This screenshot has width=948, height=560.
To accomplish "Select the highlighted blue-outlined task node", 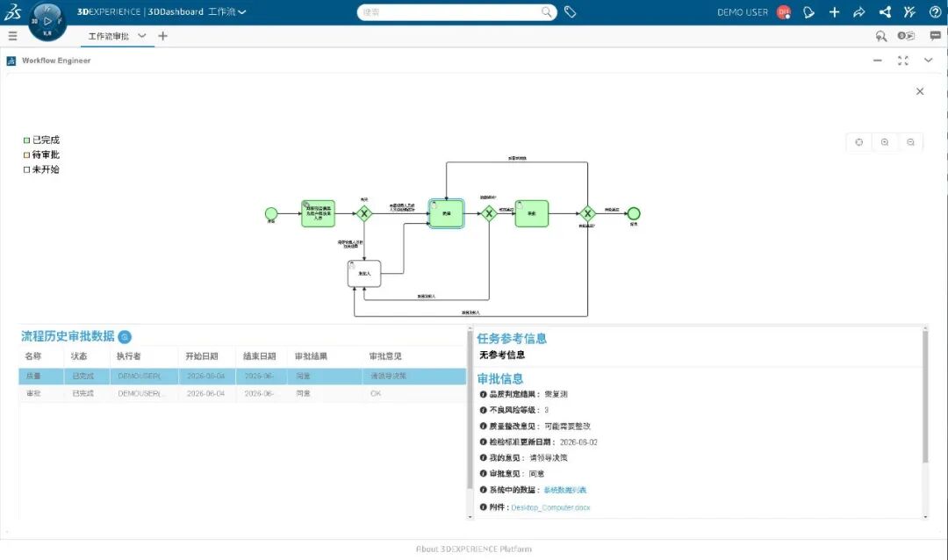I will tap(446, 213).
